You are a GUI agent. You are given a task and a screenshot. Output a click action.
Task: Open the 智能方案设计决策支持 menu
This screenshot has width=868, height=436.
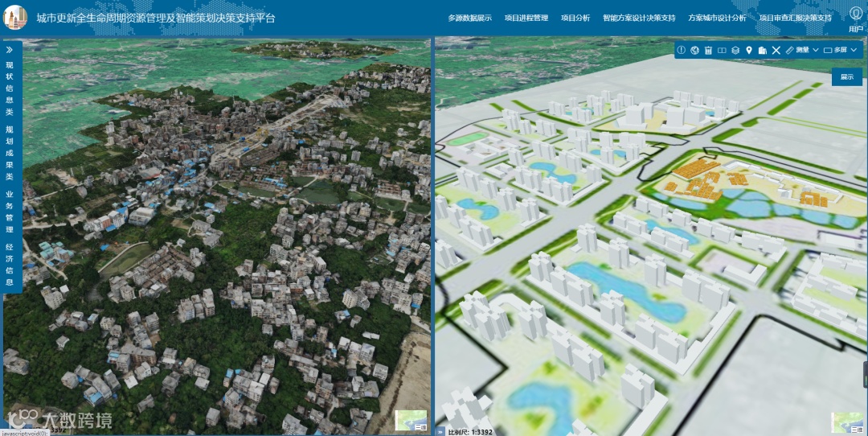pyautogui.click(x=639, y=18)
